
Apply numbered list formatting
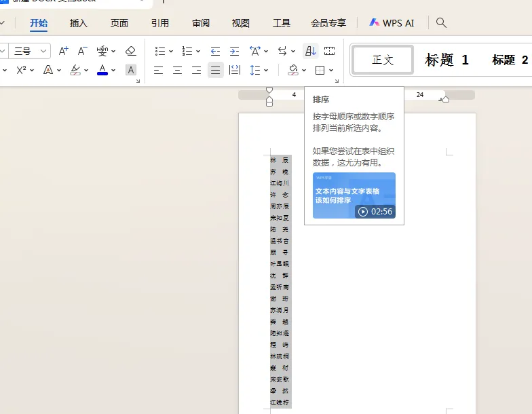187,52
